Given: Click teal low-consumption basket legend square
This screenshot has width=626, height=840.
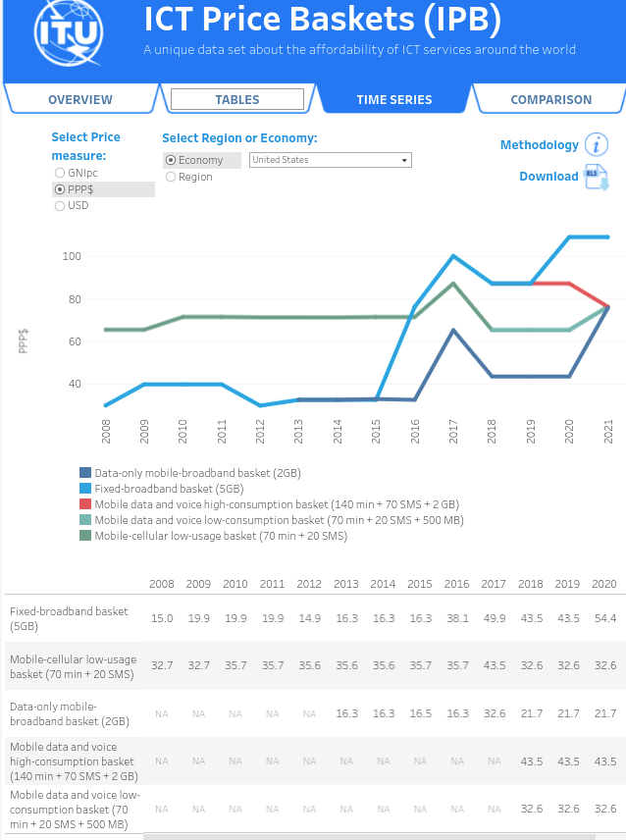Looking at the screenshot, I should click(x=85, y=519).
